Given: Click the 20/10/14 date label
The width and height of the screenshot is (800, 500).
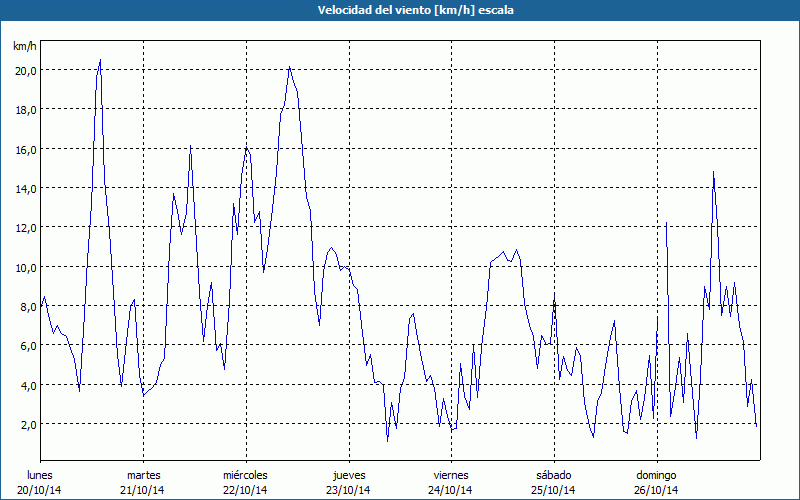Looking at the screenshot, I should click(40, 490).
